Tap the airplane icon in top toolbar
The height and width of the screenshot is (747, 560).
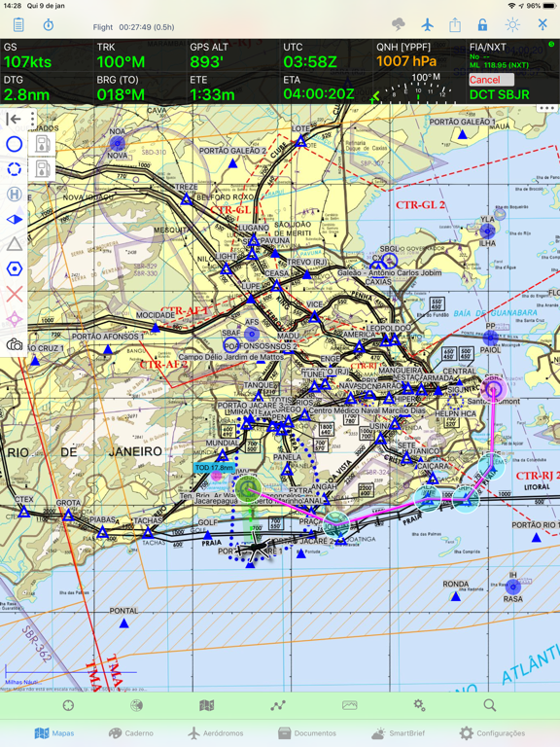[x=428, y=24]
